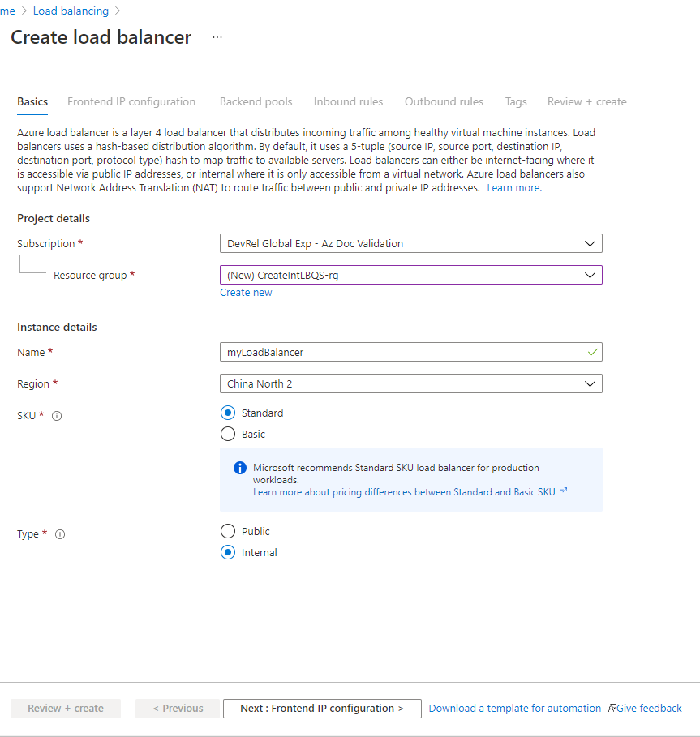Go to the Inbound rules tab
700x737 pixels.
click(348, 102)
